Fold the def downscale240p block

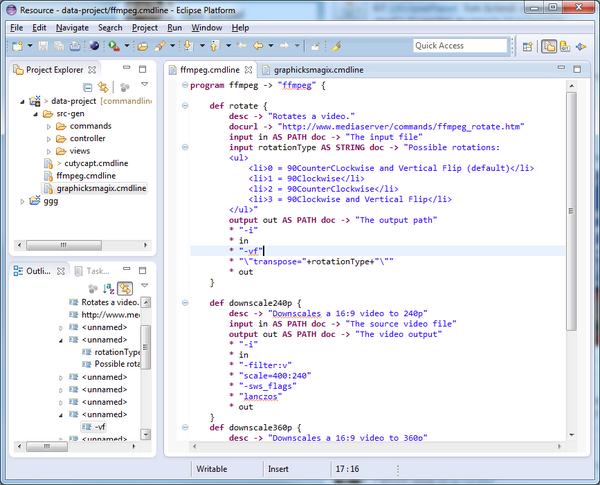tap(185, 303)
